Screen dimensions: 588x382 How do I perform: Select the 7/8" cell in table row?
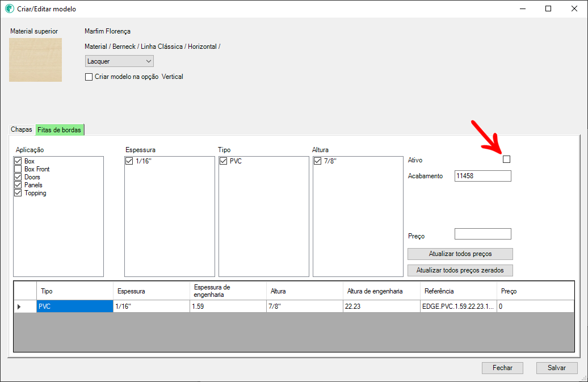click(304, 307)
